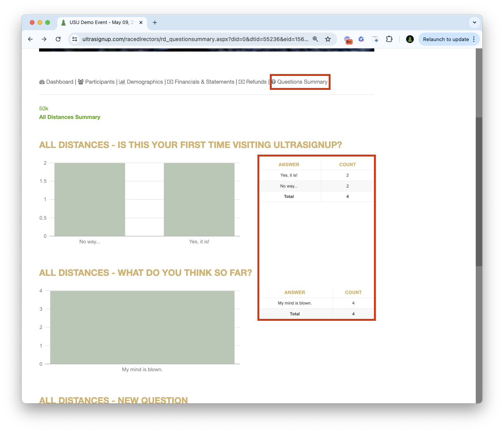Click ANSWER header in first table
Screen dimensions: 504x432
pyautogui.click(x=289, y=165)
